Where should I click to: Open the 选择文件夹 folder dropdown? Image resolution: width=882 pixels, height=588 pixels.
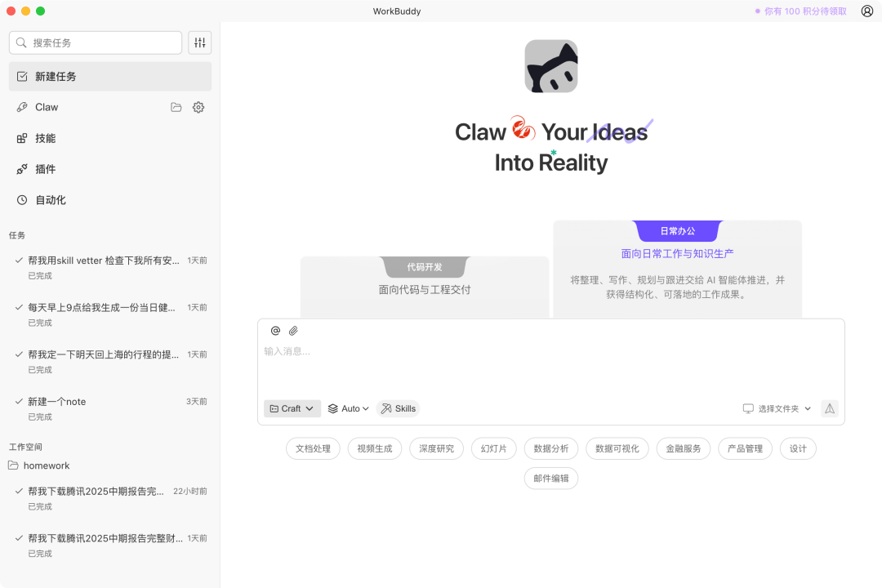[777, 408]
